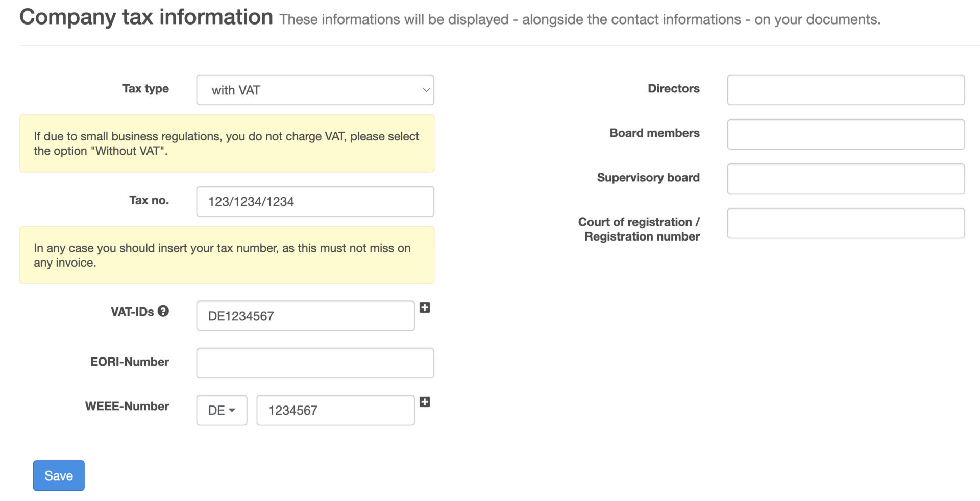Click the EORI-Number label
The width and height of the screenshot is (980, 501).
pyautogui.click(x=130, y=362)
